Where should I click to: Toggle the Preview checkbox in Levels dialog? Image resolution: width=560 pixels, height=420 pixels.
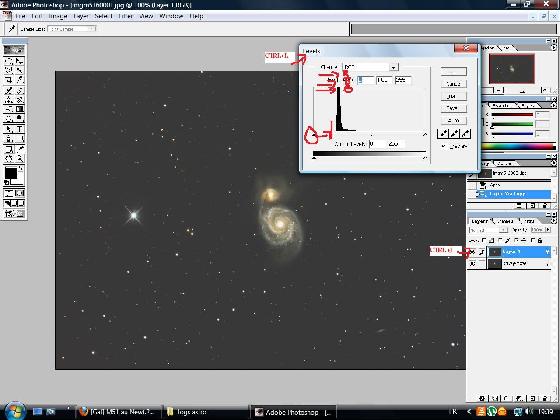coord(444,146)
